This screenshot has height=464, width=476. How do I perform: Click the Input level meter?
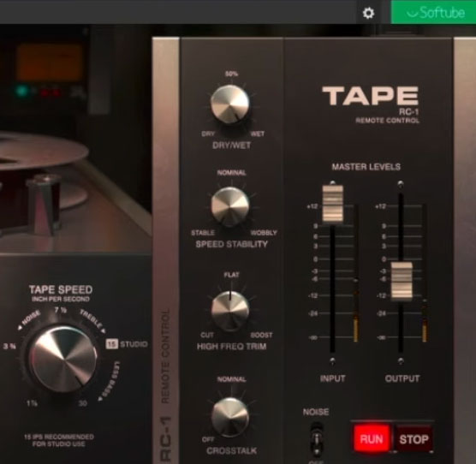(356, 273)
